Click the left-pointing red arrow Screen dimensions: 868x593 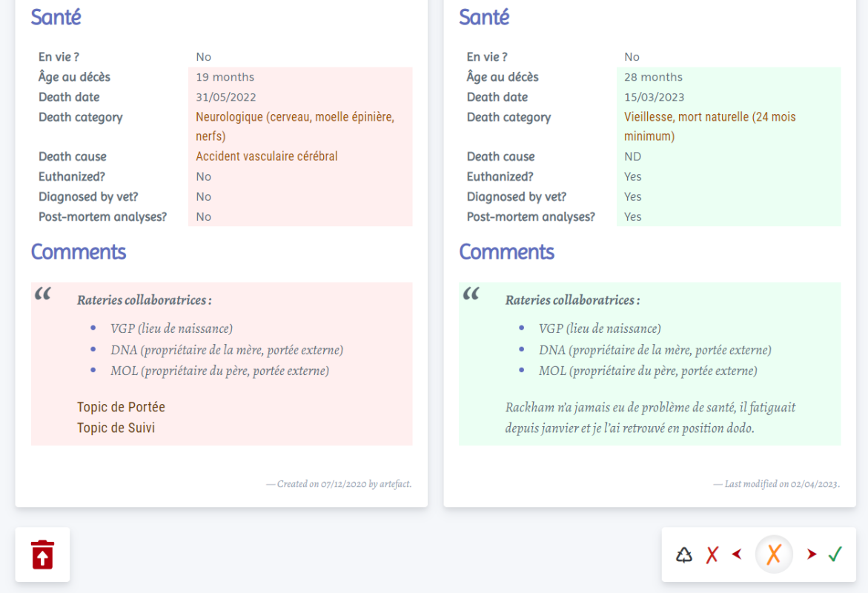pos(737,554)
